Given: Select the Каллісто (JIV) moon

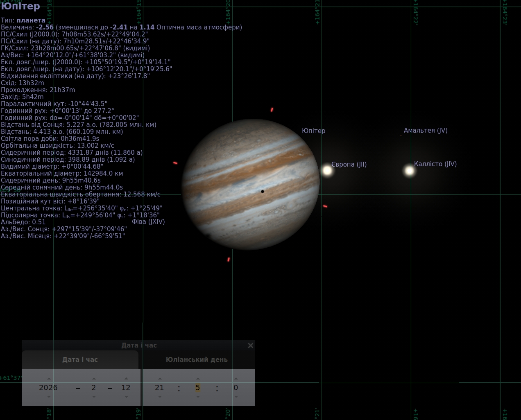Looking at the screenshot, I should tap(409, 171).
